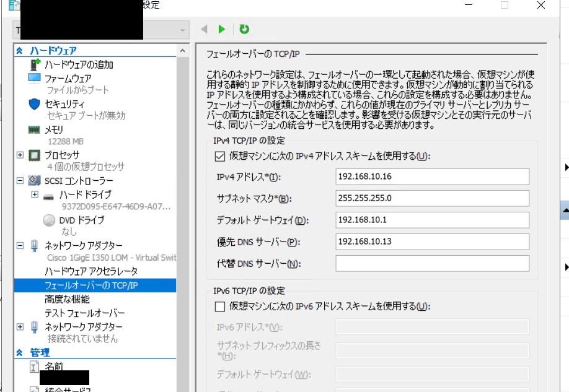The image size is (569, 392).
Task: Open 高度な機能 settings page
Action: click(x=67, y=299)
